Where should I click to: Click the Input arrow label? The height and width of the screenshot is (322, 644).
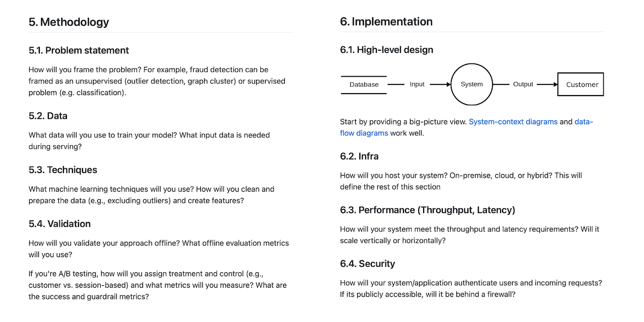pos(417,85)
